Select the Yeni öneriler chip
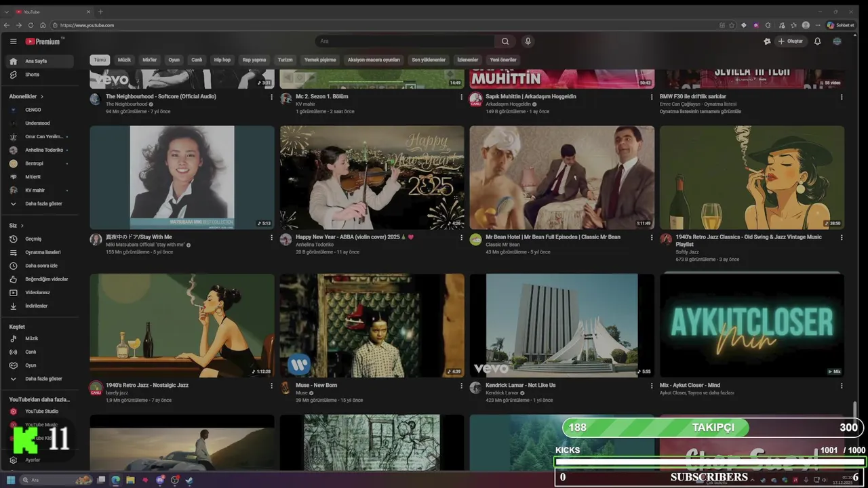The width and height of the screenshot is (868, 488). [x=503, y=60]
